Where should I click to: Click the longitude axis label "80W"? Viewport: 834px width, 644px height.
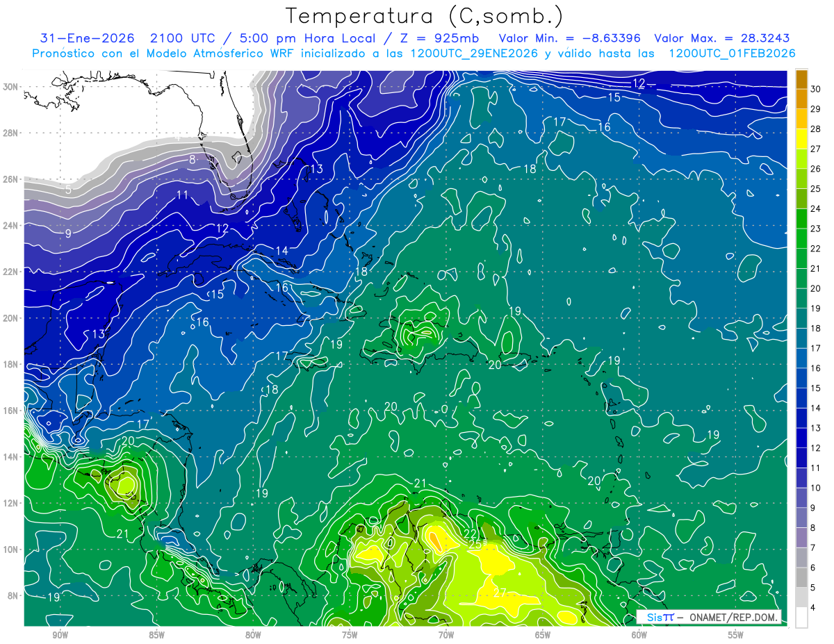point(253,636)
